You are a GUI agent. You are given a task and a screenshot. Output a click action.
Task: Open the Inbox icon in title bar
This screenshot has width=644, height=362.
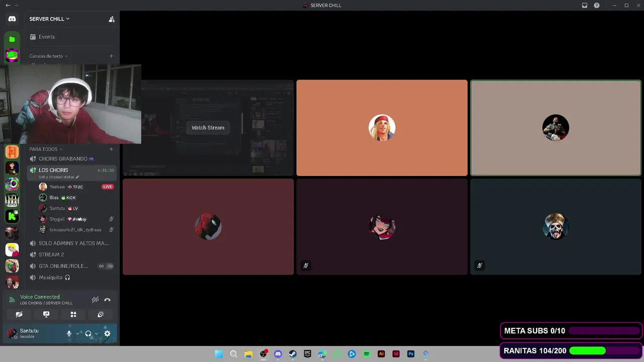click(585, 6)
